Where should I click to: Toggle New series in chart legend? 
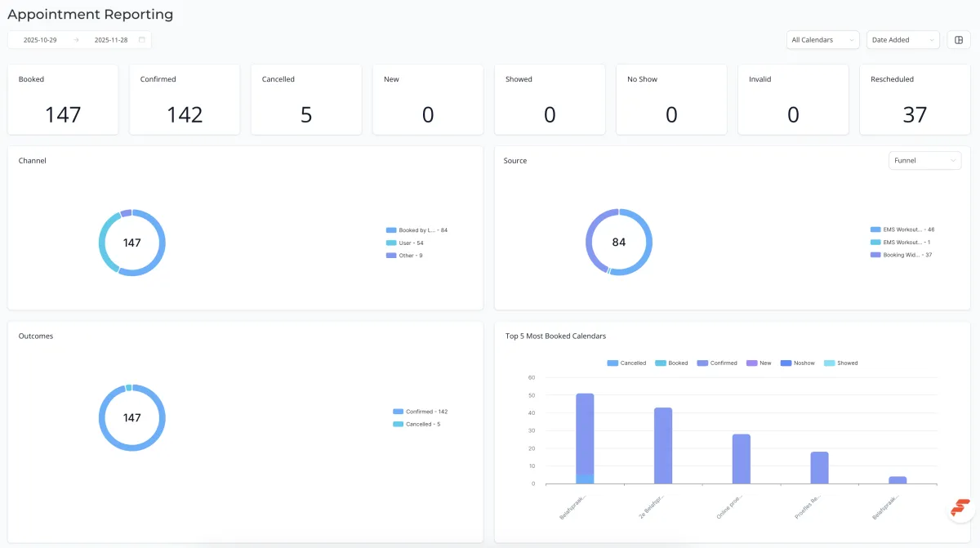[x=759, y=363]
